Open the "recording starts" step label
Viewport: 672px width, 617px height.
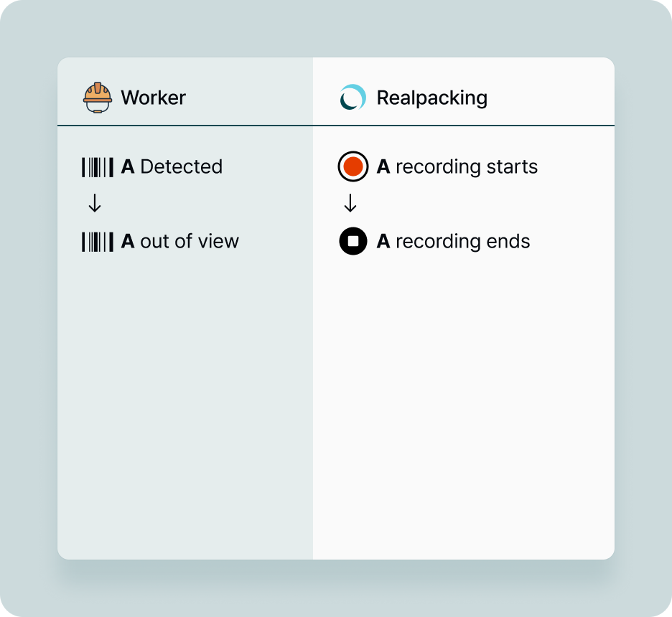coord(467,167)
